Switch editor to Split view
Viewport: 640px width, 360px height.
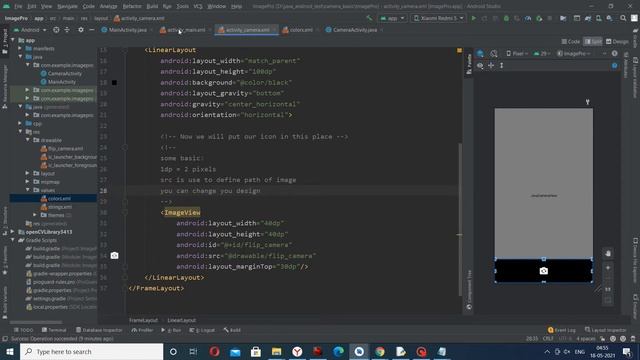(593, 42)
